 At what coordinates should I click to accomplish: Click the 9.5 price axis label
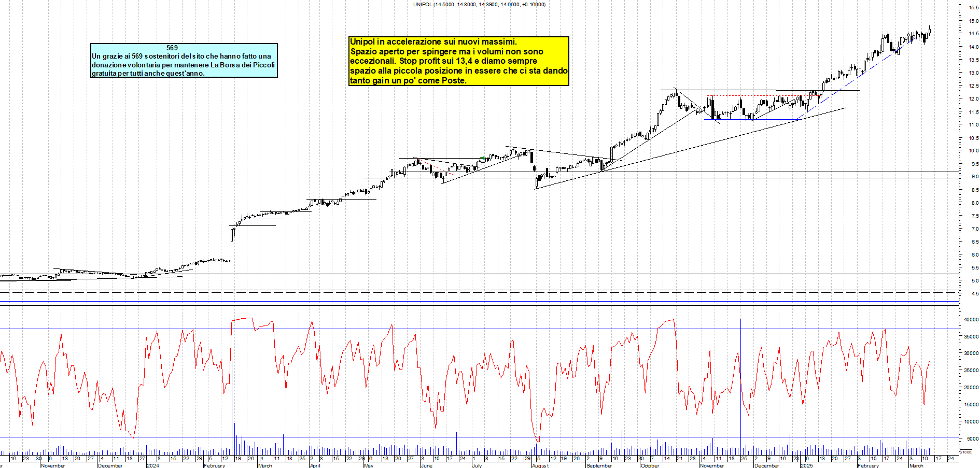coord(975,164)
